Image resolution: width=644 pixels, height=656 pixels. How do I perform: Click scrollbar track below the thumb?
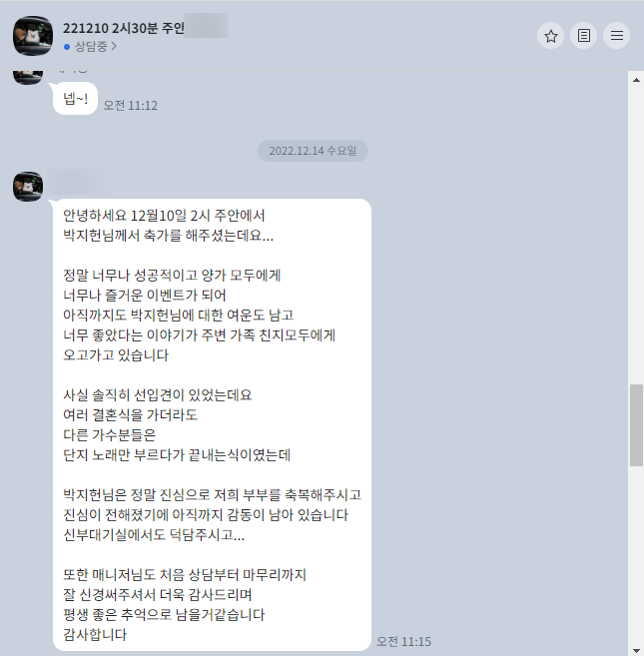[636, 555]
